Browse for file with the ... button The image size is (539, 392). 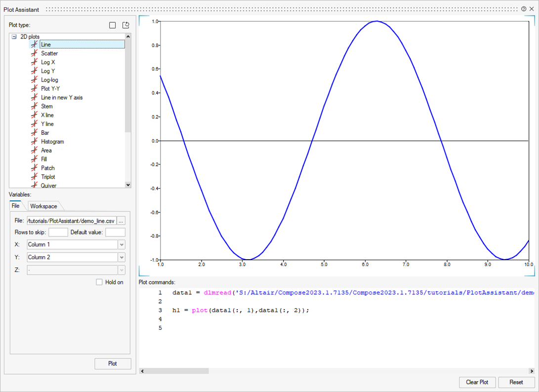(x=122, y=221)
